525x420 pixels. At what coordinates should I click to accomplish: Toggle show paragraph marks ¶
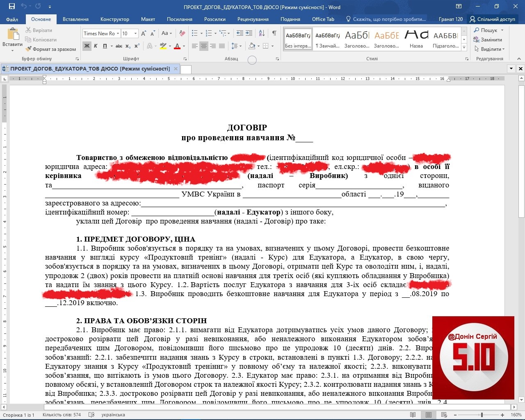coord(274,34)
